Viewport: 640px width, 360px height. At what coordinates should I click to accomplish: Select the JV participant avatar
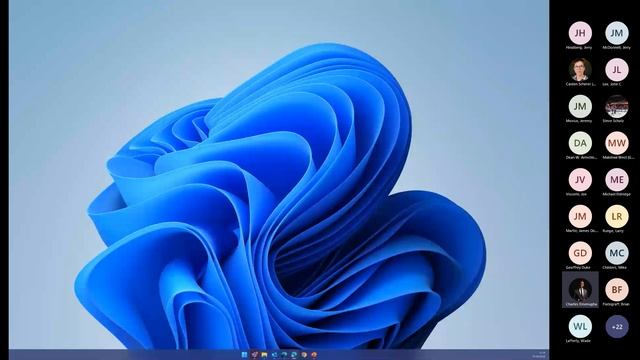580,180
